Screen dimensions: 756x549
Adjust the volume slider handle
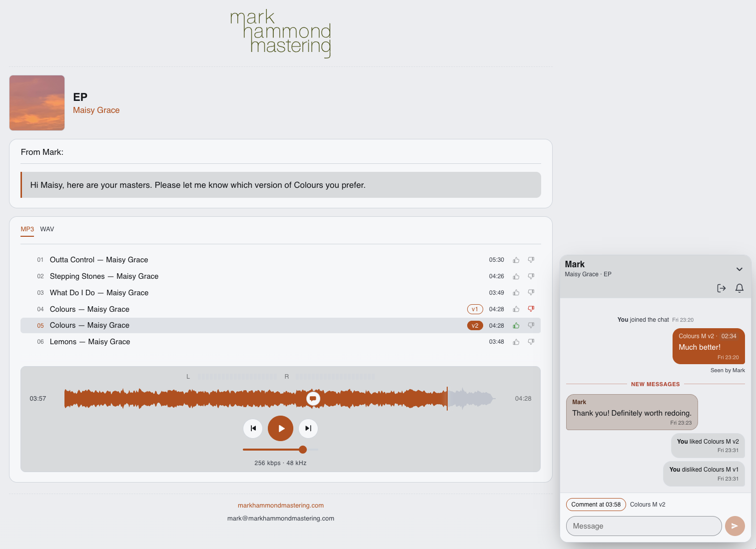[x=303, y=450]
